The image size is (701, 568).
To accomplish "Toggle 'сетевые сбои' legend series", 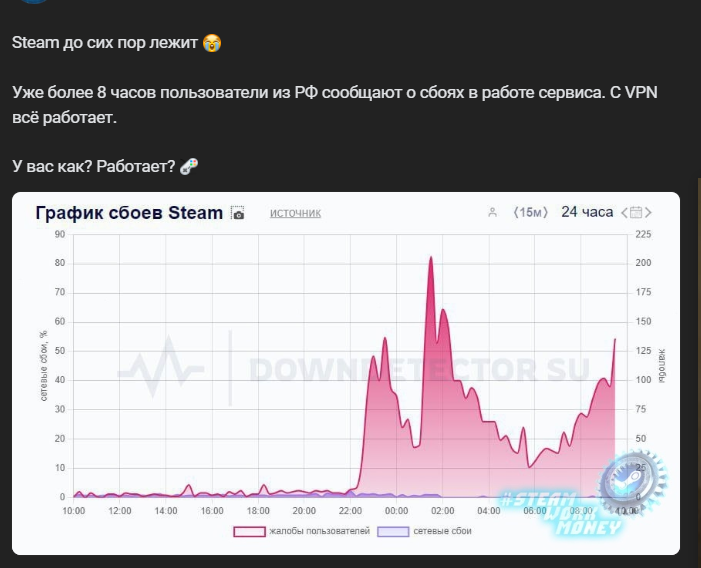I will point(424,531).
